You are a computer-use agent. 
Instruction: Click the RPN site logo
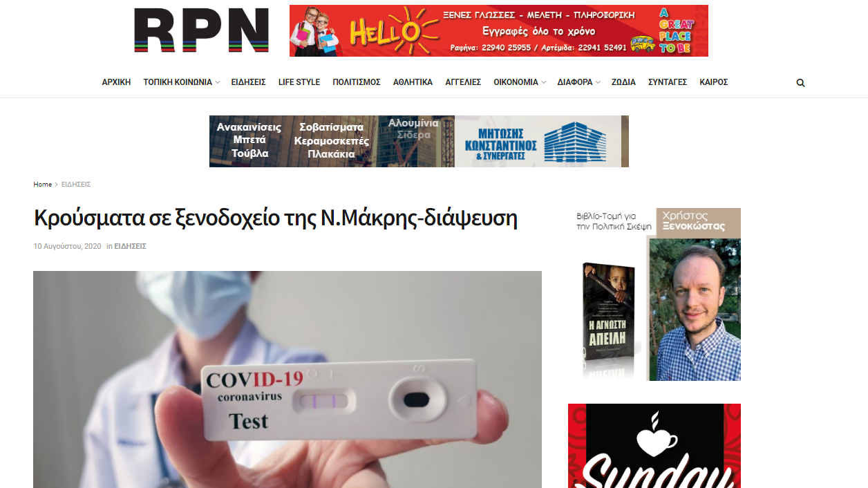pos(201,30)
